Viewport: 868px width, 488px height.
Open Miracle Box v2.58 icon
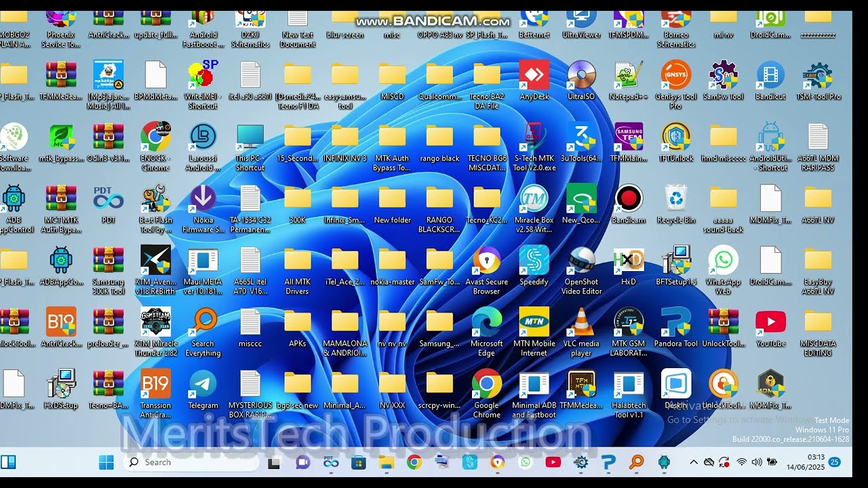(534, 209)
